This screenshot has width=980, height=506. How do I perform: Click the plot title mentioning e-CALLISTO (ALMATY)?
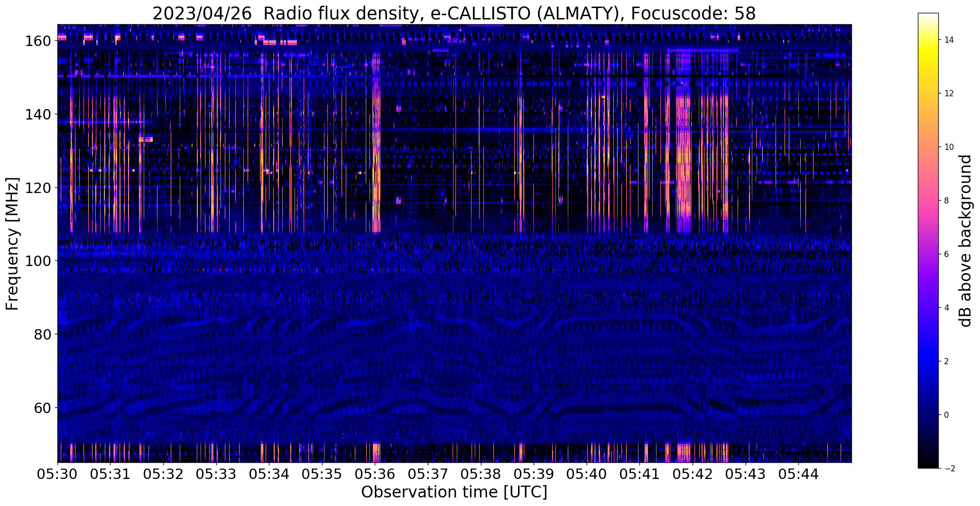(454, 13)
